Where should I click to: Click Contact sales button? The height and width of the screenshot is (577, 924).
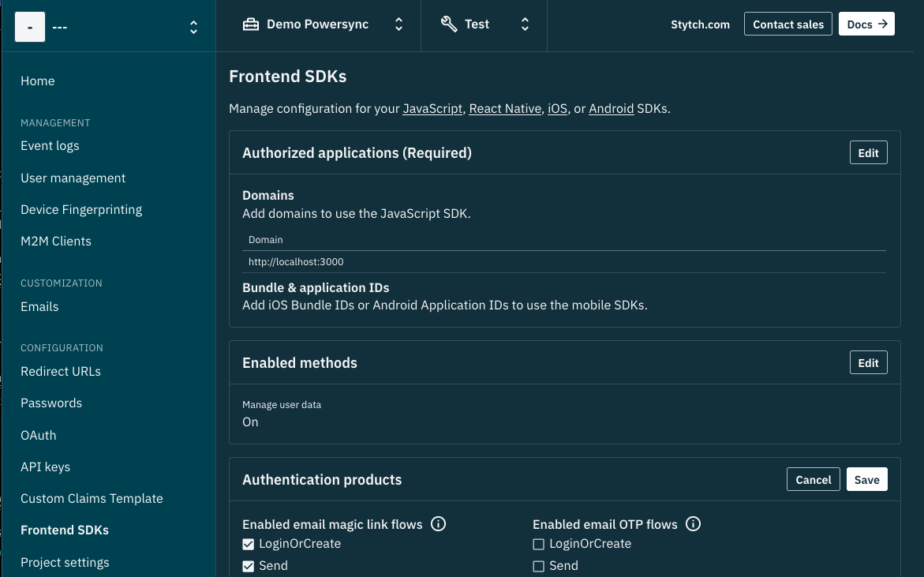coord(787,24)
